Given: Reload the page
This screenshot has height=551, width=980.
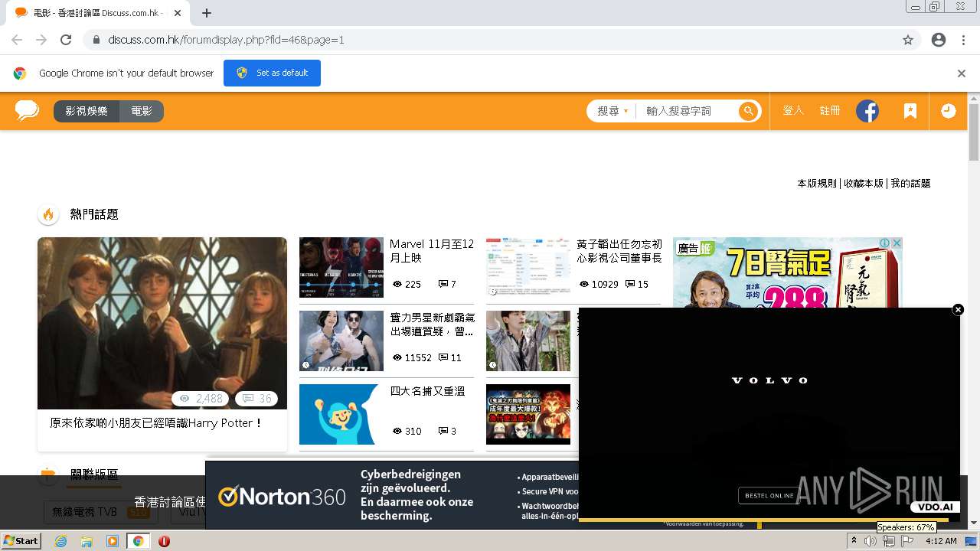Looking at the screenshot, I should [66, 40].
